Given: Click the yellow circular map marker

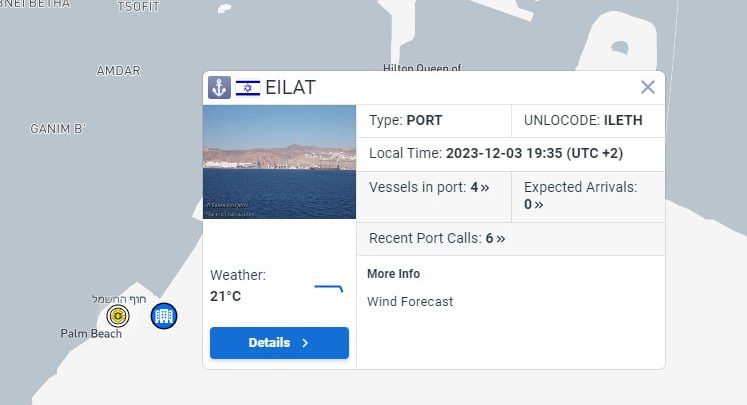Looking at the screenshot, I should coord(118,316).
